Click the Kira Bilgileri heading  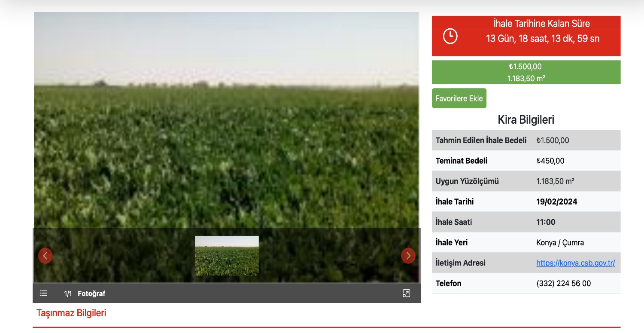click(526, 119)
